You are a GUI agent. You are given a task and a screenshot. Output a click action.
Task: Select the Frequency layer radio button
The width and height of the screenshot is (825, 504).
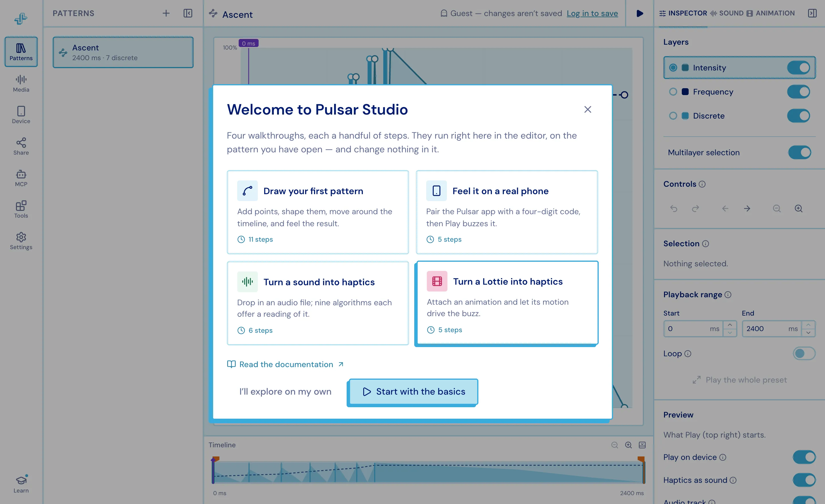(673, 92)
